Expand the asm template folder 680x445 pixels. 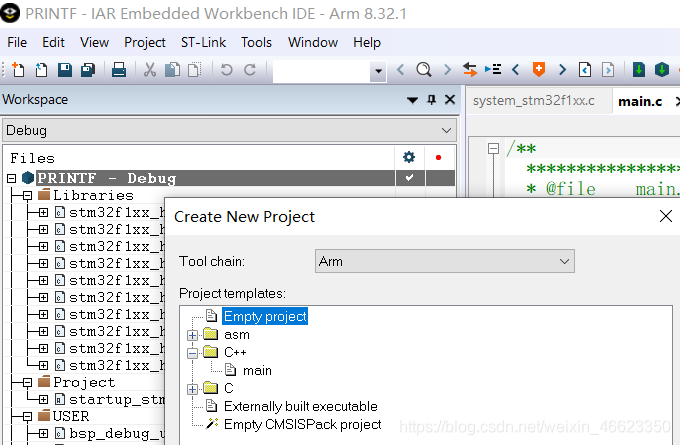pos(192,335)
